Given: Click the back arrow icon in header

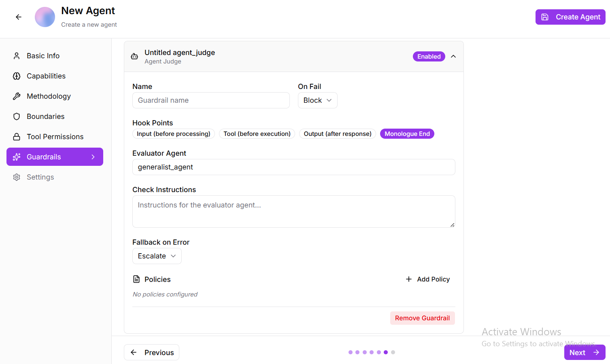Looking at the screenshot, I should tap(19, 17).
